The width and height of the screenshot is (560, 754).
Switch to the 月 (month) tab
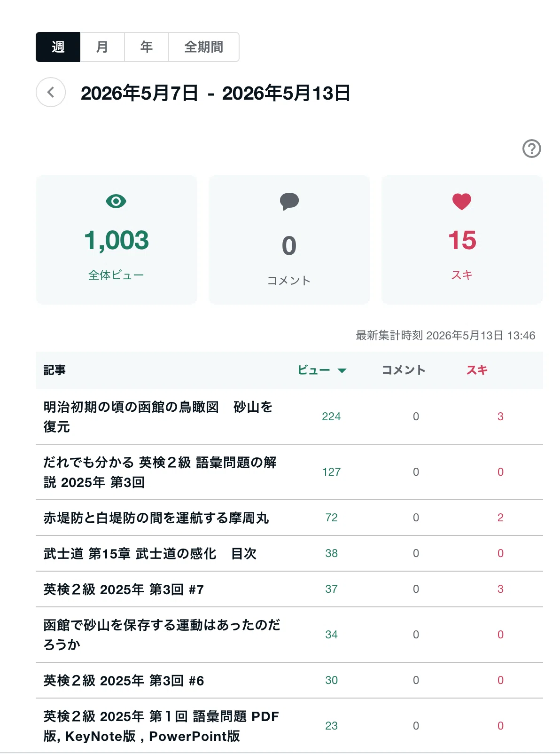click(102, 47)
